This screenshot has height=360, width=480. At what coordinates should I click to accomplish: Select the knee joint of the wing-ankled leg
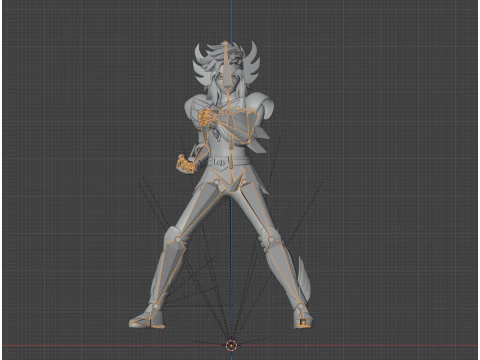point(271,239)
